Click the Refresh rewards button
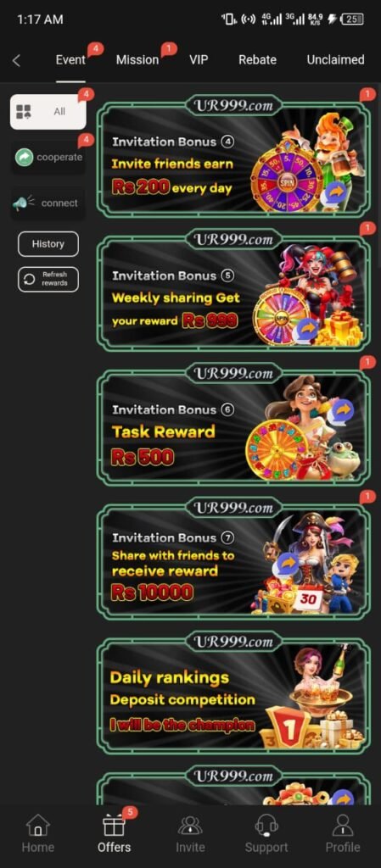381x868 pixels. pos(48,279)
